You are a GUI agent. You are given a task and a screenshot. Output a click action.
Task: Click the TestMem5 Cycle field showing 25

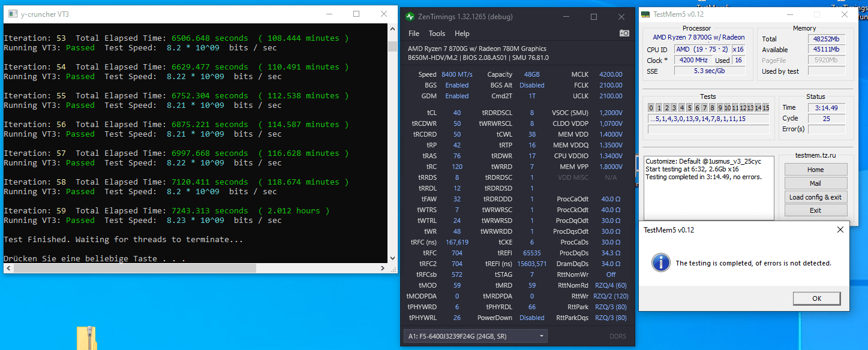[827, 119]
